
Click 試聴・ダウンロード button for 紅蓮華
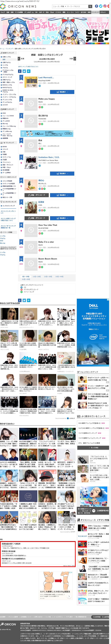tap(36, 218)
